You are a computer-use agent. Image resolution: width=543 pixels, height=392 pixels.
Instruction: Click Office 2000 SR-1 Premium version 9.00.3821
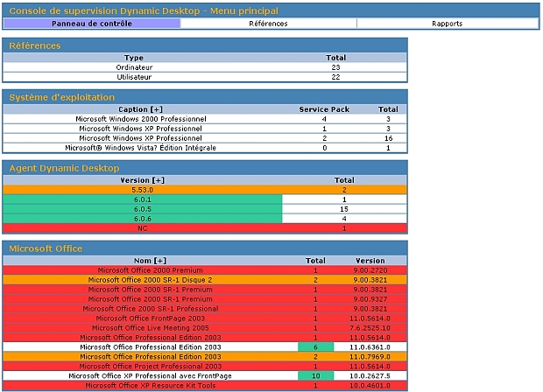click(x=205, y=290)
